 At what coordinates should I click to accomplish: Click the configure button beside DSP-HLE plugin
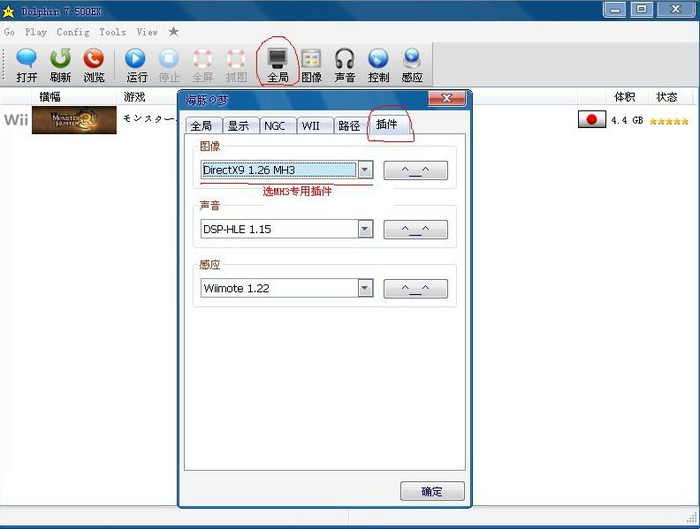click(415, 229)
